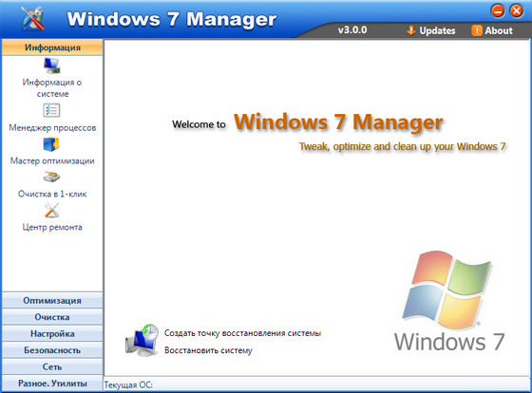Click the v3.0.0 version label

pyautogui.click(x=352, y=30)
